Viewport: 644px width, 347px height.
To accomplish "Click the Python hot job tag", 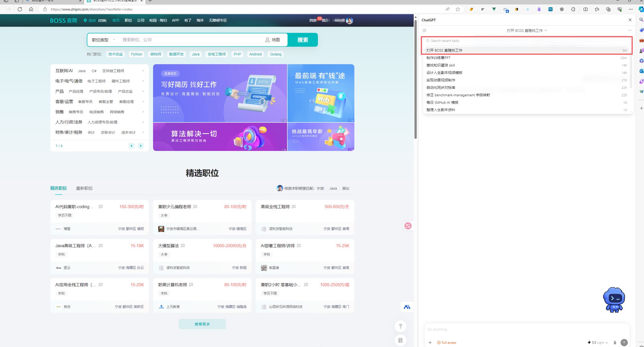I will pyautogui.click(x=136, y=54).
